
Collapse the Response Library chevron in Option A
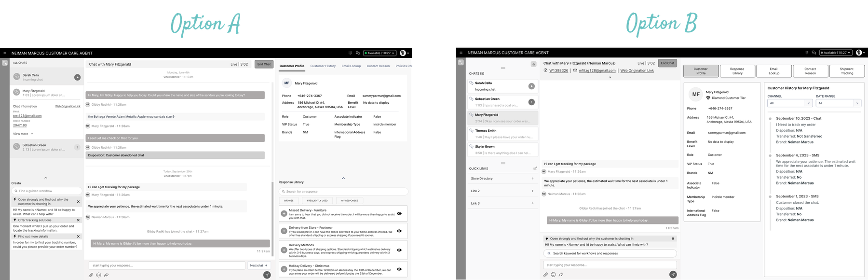tap(343, 178)
